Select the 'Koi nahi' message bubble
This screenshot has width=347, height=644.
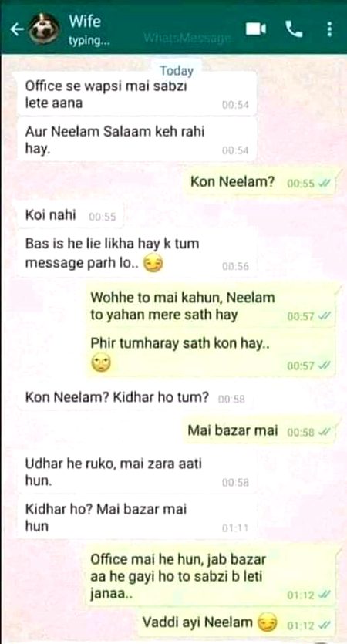[71, 215]
